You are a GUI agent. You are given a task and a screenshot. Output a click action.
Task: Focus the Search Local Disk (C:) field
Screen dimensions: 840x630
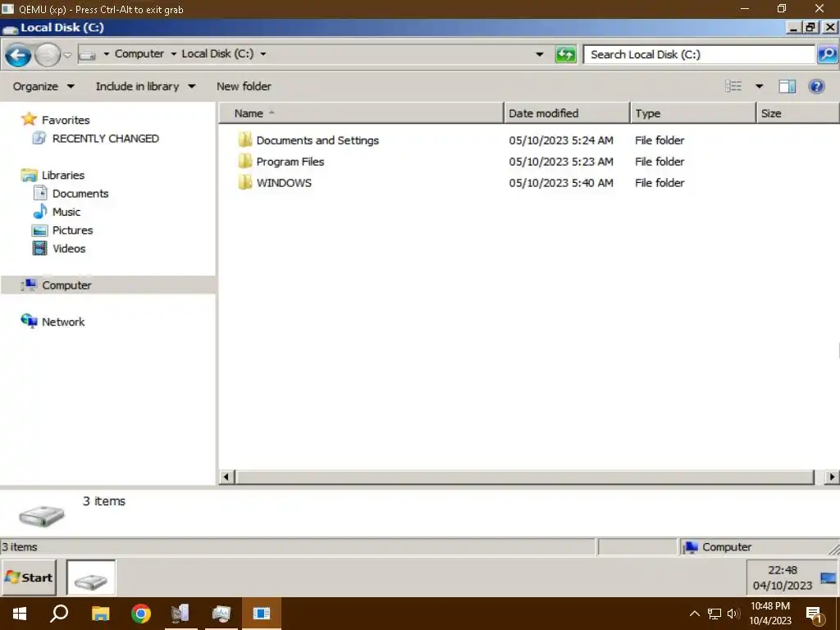(x=699, y=54)
